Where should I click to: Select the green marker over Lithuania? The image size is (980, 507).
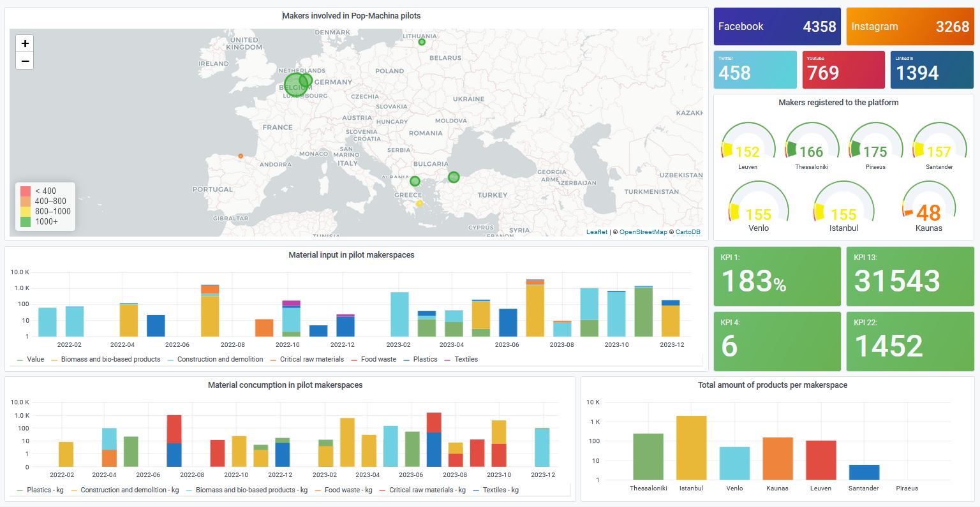422,42
